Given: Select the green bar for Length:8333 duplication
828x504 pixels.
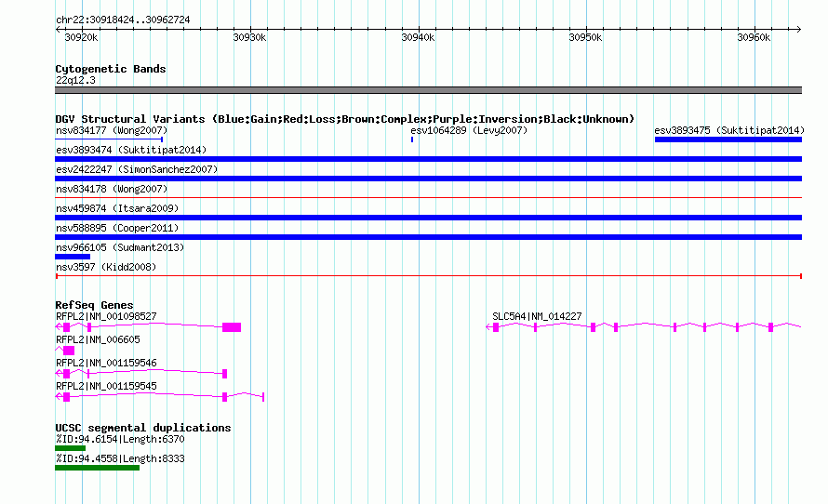Looking at the screenshot, I should coord(97,468).
